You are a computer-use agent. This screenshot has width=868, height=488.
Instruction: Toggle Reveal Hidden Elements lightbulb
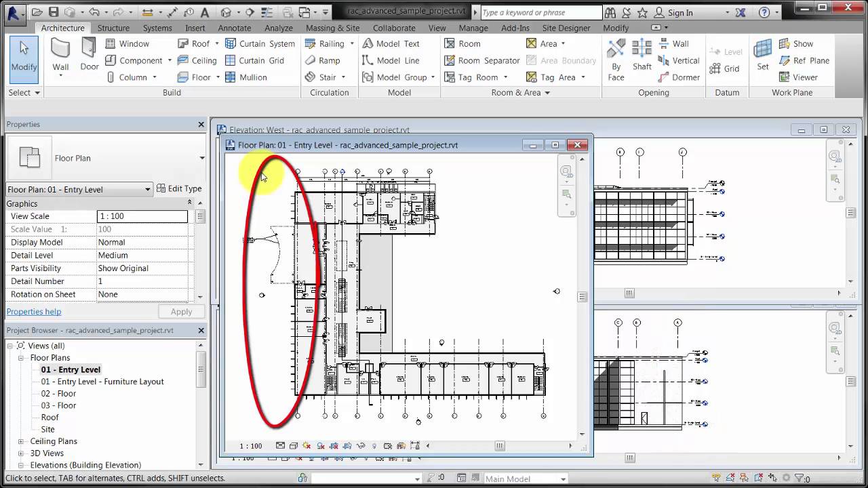374,446
